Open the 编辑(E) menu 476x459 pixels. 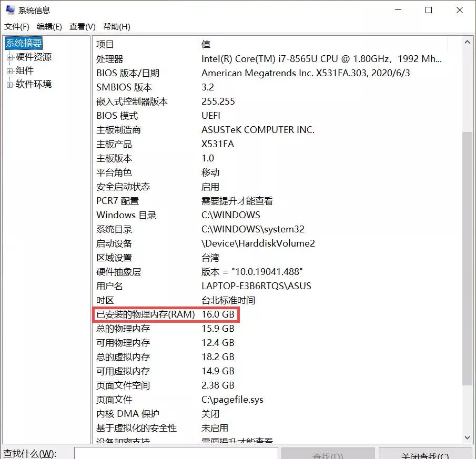tap(49, 27)
